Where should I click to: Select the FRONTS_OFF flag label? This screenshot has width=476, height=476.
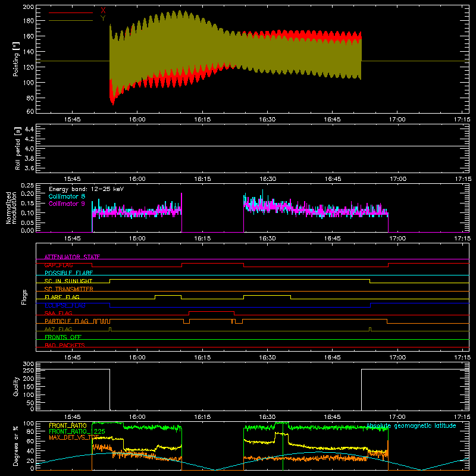click(63, 337)
